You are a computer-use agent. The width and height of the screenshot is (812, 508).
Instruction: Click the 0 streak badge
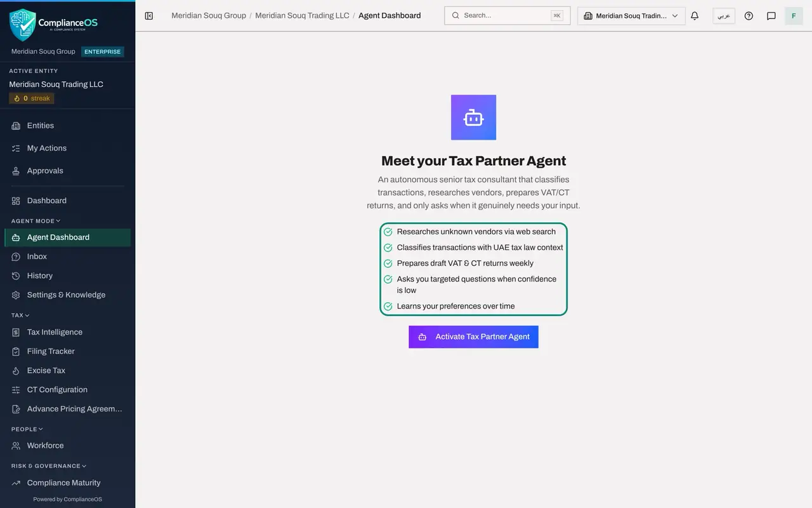(x=32, y=98)
